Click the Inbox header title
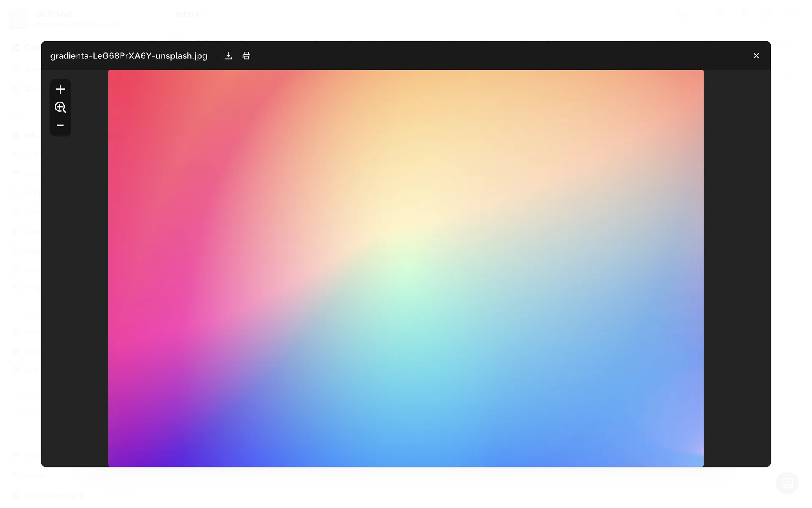Viewport: 812px width, 508px height. (x=187, y=14)
